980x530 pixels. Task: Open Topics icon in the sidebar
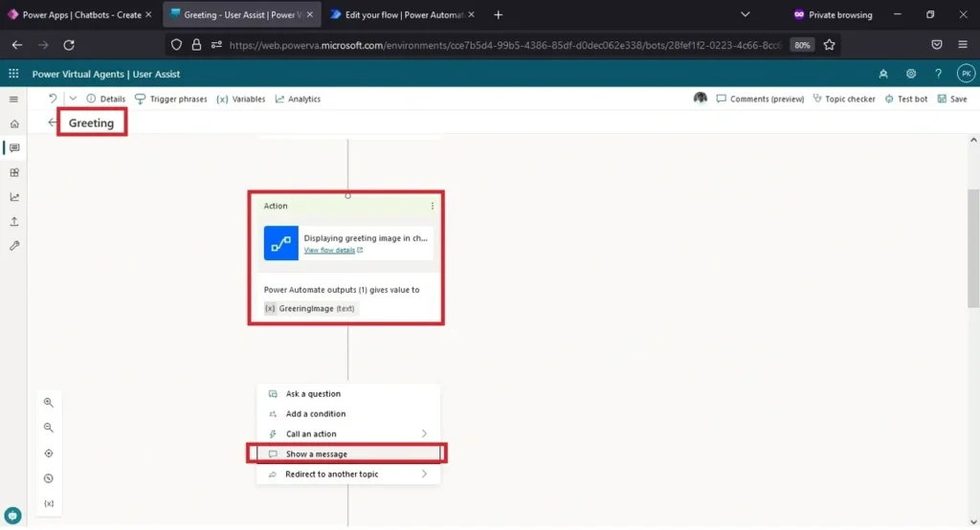pos(14,148)
